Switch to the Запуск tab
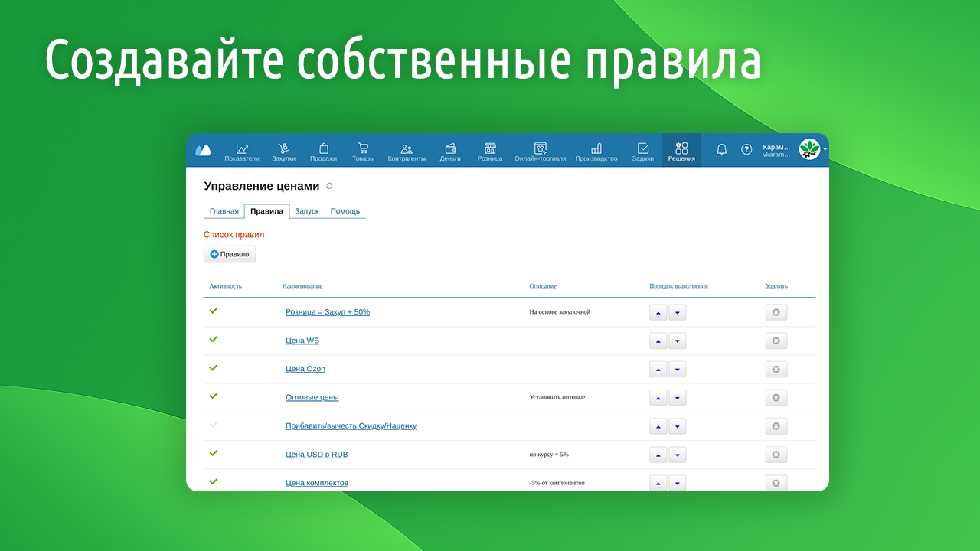 pos(306,211)
